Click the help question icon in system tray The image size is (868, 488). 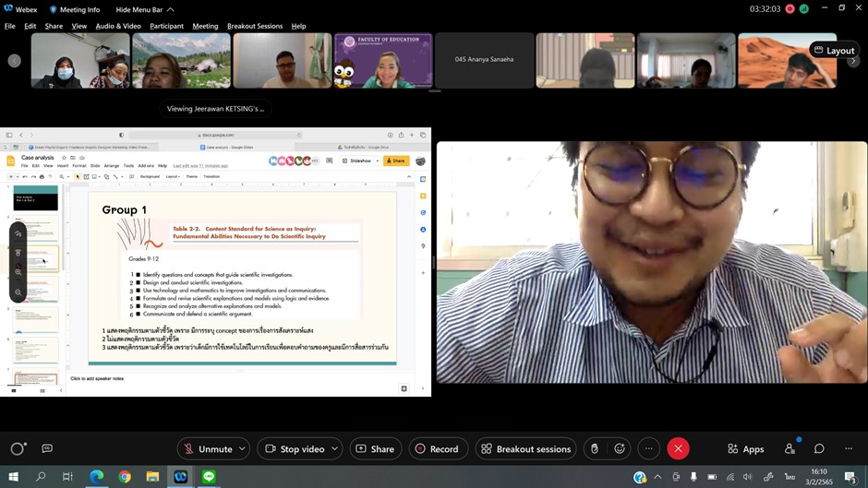coord(639,476)
